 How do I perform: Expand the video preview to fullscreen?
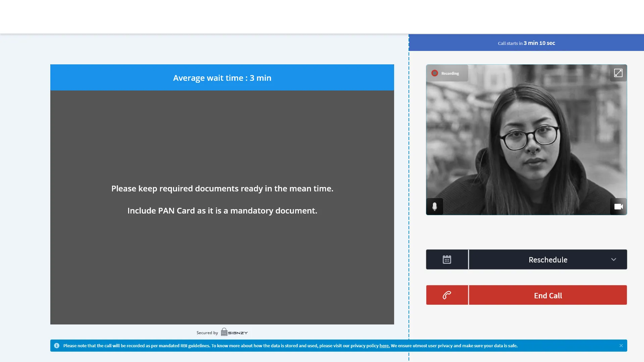click(x=618, y=73)
